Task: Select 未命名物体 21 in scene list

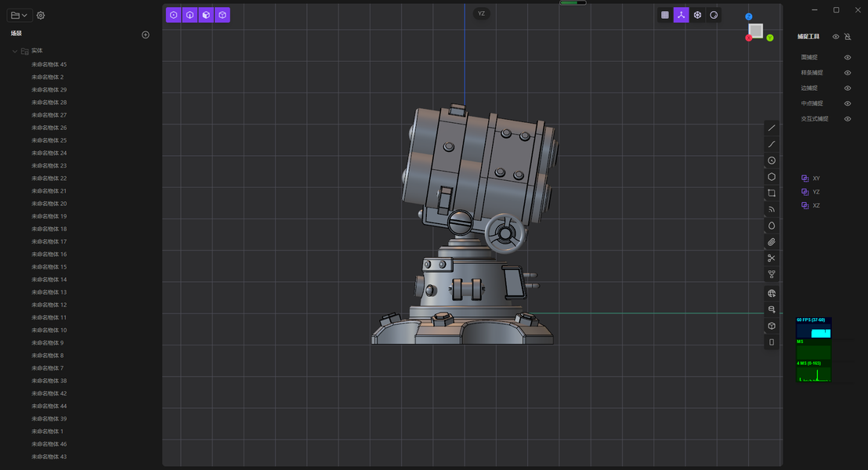Action: (49, 191)
